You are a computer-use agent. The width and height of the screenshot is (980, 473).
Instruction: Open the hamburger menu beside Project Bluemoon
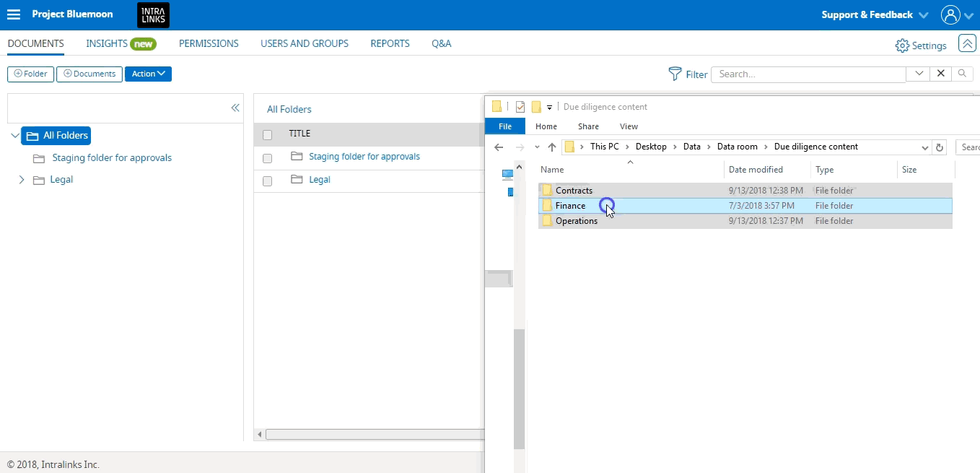[x=14, y=14]
